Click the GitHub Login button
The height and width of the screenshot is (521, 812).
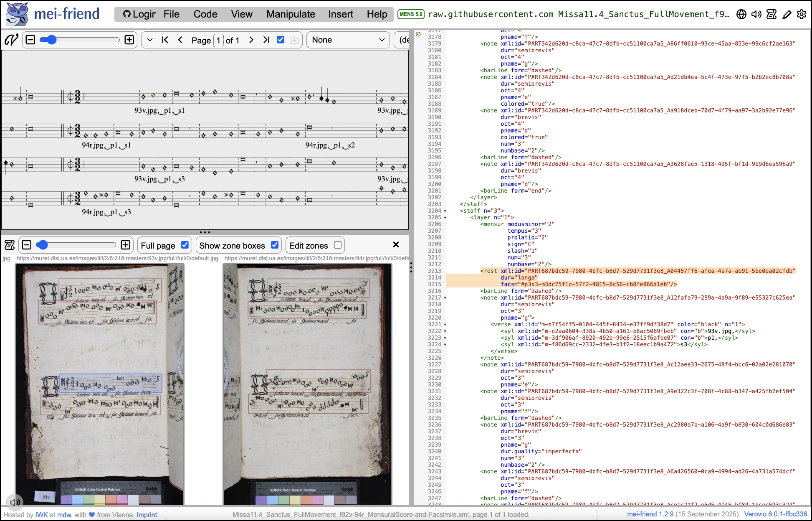point(139,14)
